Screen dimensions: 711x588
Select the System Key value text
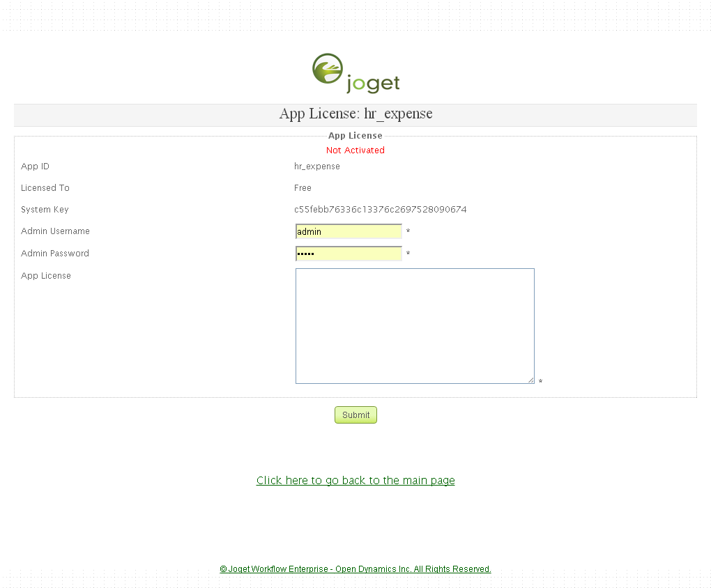(x=380, y=210)
